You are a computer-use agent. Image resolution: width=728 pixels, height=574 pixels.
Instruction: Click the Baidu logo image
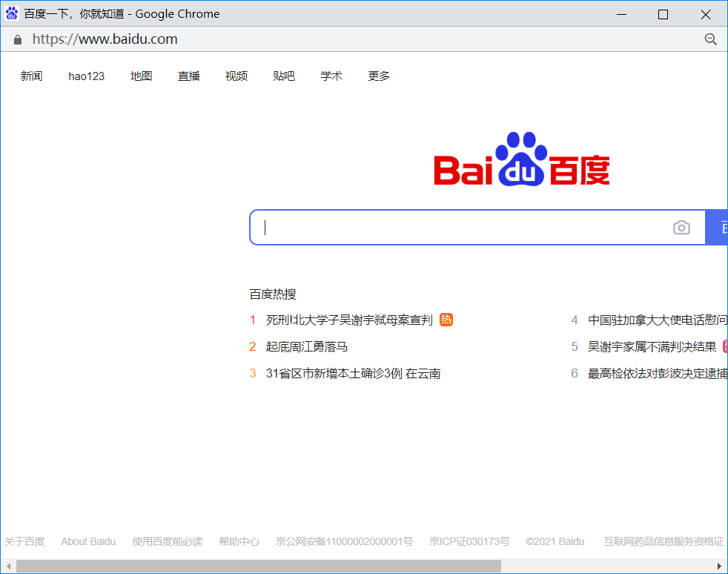(x=521, y=159)
